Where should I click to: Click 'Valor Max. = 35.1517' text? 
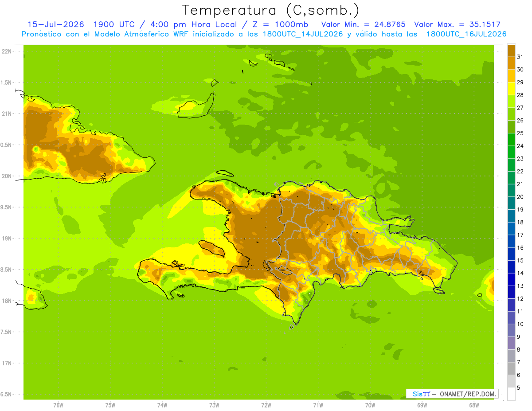click(x=458, y=24)
